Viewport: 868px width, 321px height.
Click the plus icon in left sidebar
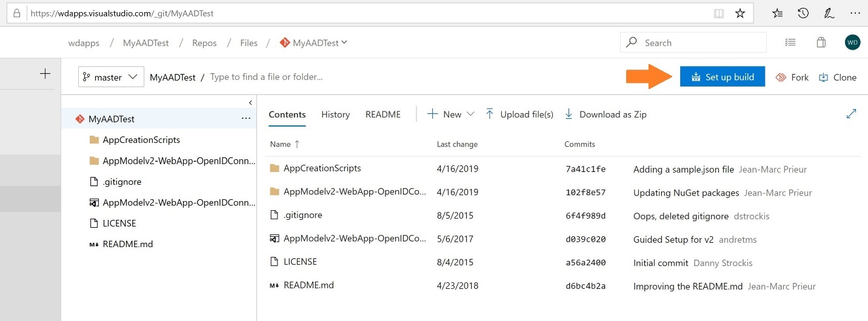click(45, 74)
